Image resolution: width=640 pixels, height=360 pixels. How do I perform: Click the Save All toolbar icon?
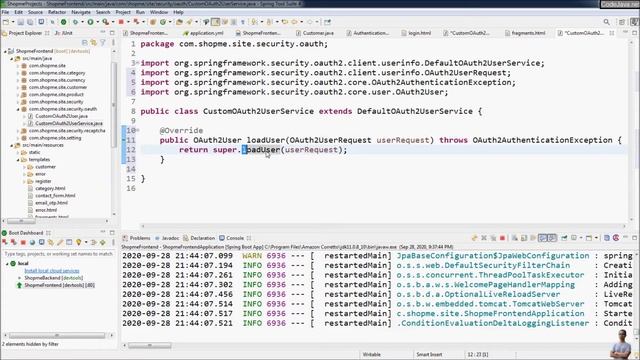(x=30, y=22)
